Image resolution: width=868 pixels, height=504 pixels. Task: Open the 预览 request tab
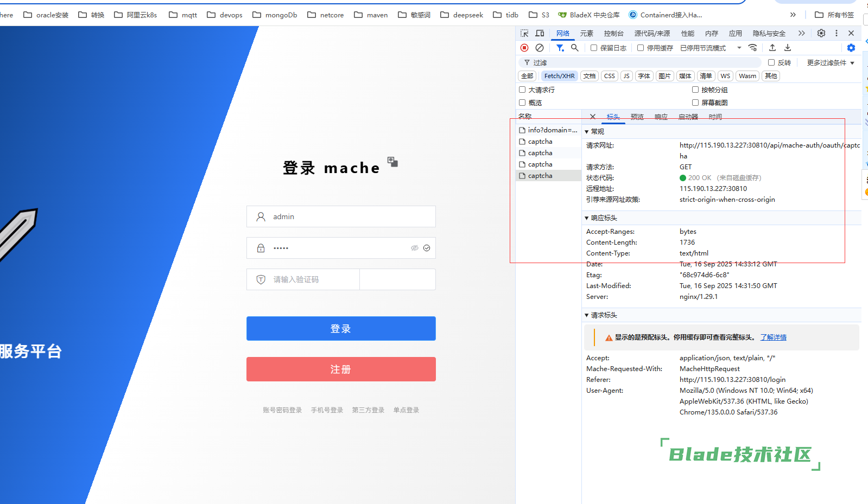[x=637, y=117]
